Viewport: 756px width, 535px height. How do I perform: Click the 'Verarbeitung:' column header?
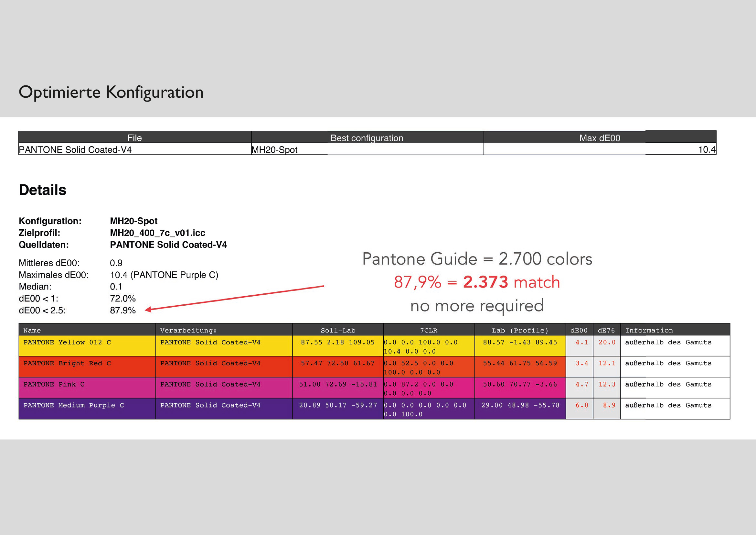click(x=224, y=330)
